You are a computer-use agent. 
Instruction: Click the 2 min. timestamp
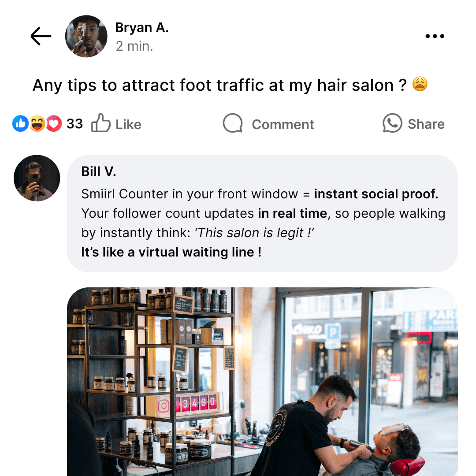tap(134, 46)
